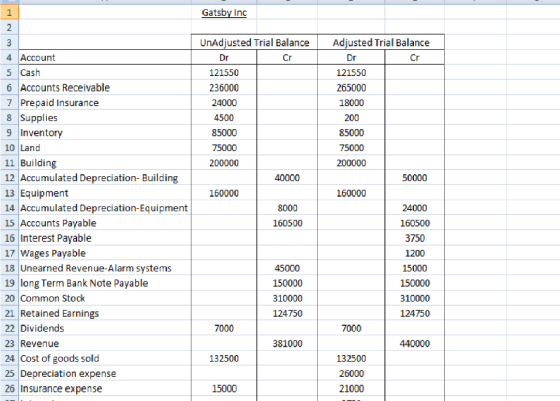
Task: Click the 'Land' account cell
Action: [105, 147]
